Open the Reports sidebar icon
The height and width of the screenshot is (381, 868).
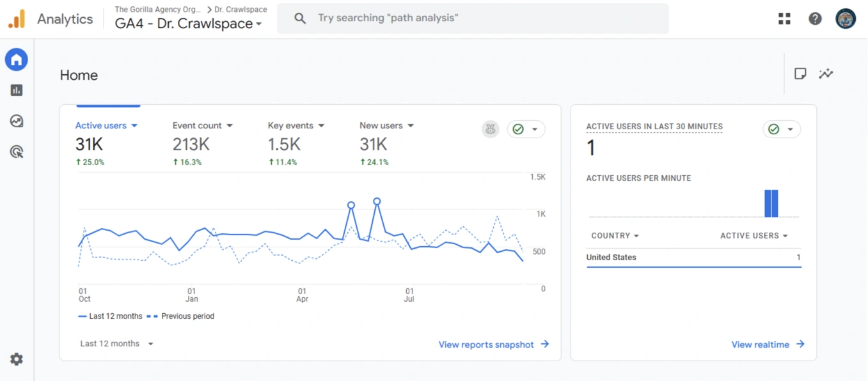(17, 90)
